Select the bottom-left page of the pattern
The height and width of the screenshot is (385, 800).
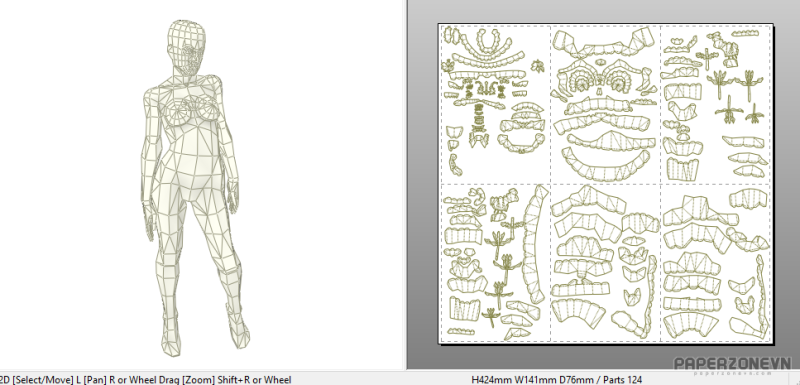pos(495,263)
